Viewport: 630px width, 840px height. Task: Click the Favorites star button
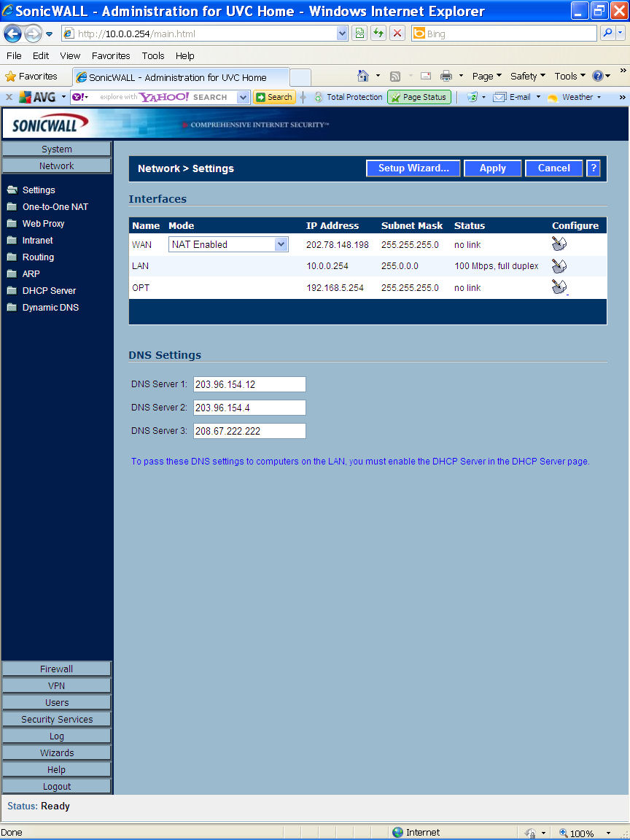point(31,76)
